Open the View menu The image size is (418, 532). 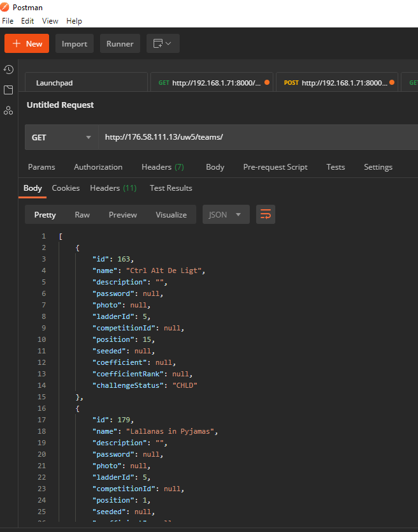pos(50,21)
